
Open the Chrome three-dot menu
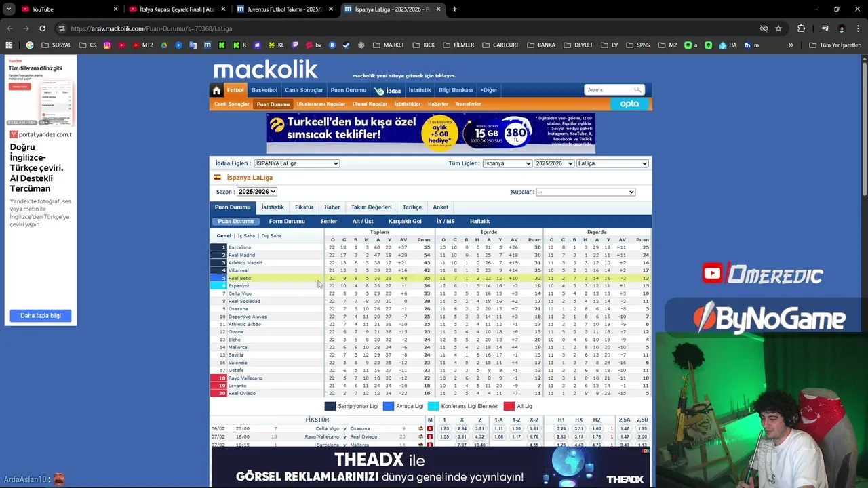click(x=858, y=28)
